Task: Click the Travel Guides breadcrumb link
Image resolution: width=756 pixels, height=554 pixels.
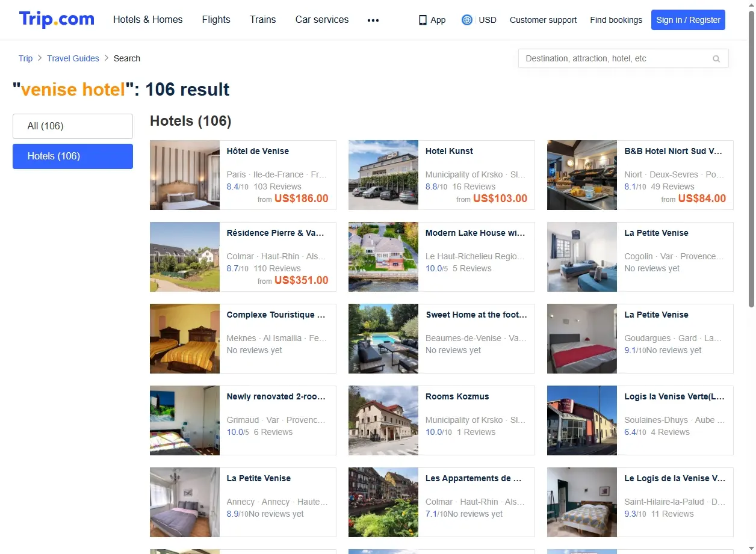Action: 73,58
